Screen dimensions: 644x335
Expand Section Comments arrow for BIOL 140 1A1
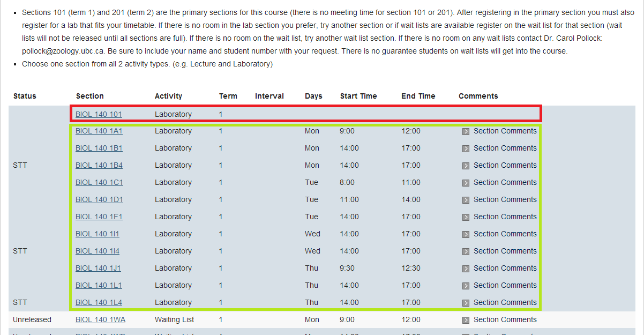click(x=466, y=131)
